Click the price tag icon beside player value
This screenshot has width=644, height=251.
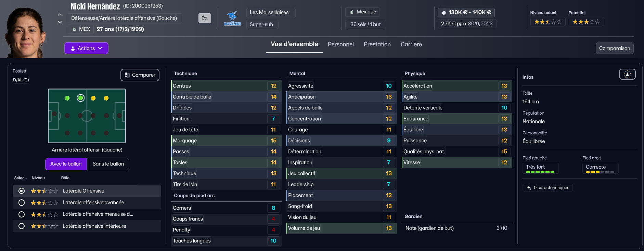(444, 13)
